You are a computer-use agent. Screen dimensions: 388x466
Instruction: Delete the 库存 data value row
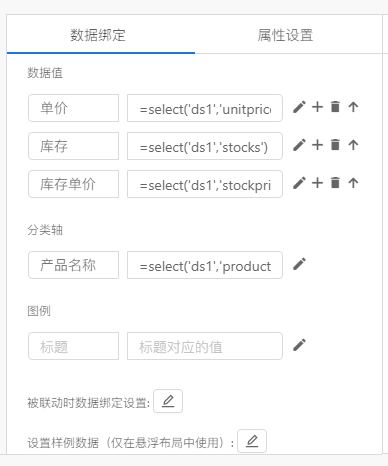point(335,145)
